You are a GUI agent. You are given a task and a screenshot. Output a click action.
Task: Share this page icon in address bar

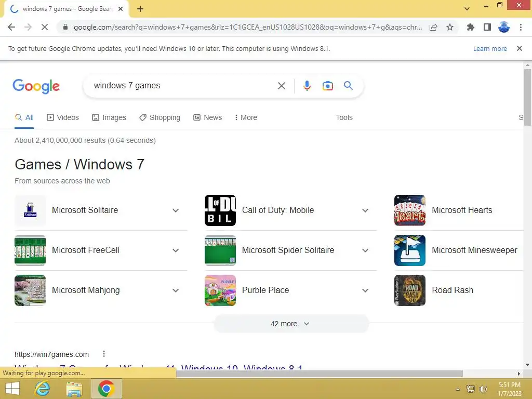click(x=433, y=27)
